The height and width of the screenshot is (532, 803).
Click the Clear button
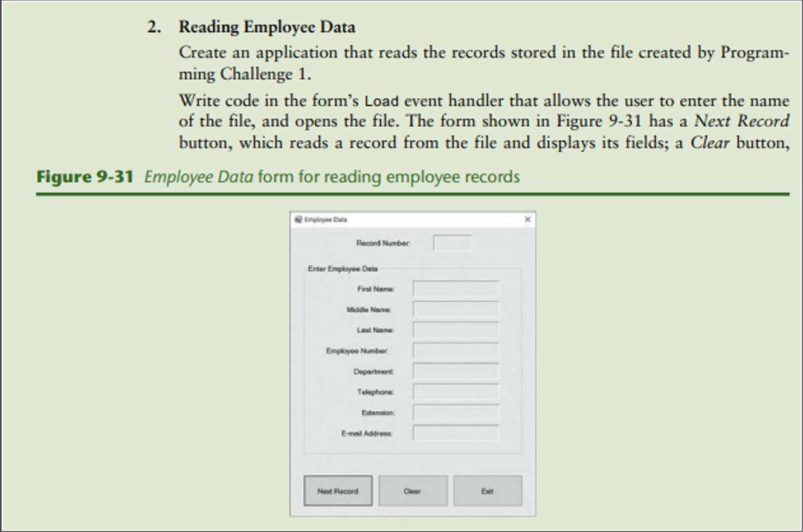[x=413, y=490]
